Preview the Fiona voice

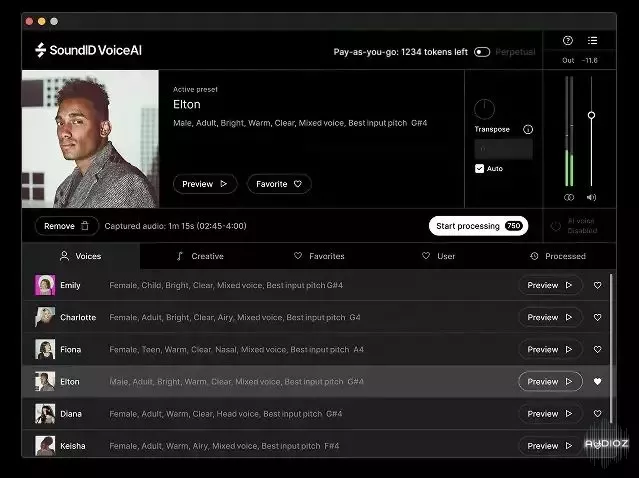[550, 349]
